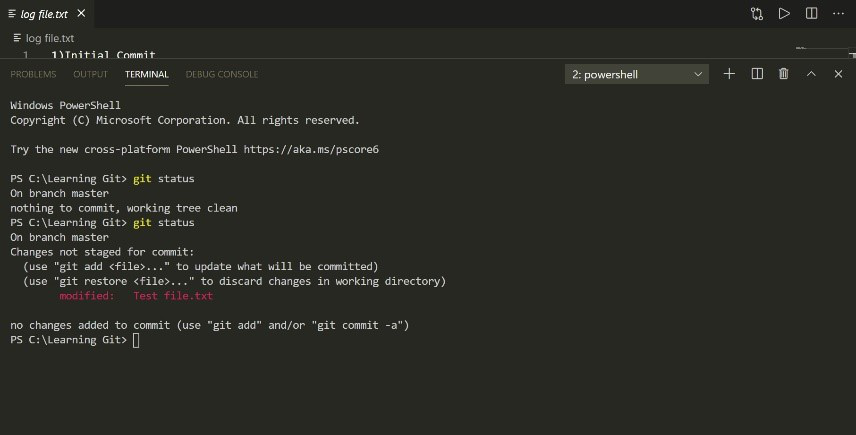This screenshot has width=856, height=435.
Task: Select the Terminal panel tab
Action: pyautogui.click(x=147, y=74)
